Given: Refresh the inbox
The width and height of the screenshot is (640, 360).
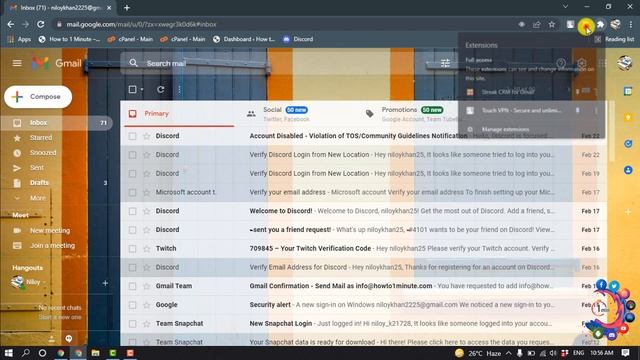Looking at the screenshot, I should pos(161,89).
